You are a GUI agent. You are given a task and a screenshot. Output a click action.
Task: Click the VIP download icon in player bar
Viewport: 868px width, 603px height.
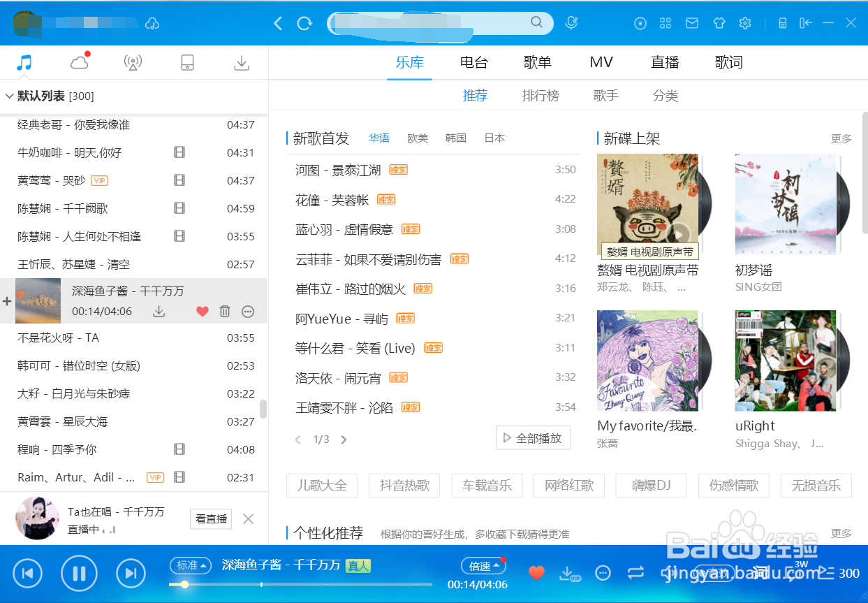pyautogui.click(x=570, y=574)
